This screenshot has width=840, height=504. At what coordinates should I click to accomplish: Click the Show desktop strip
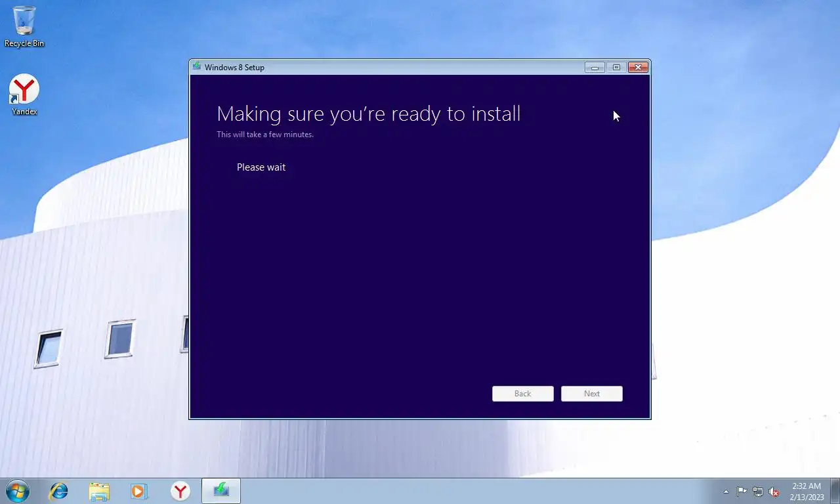(835, 491)
